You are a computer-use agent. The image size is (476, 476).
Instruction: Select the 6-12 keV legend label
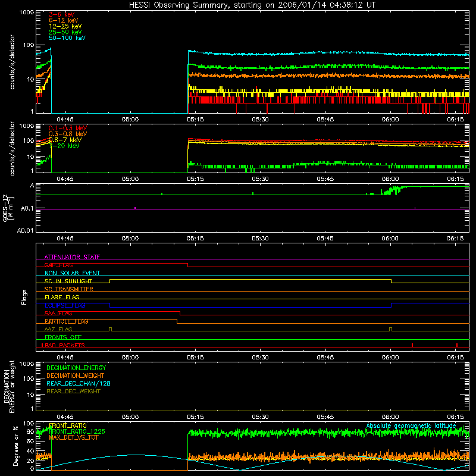point(64,20)
